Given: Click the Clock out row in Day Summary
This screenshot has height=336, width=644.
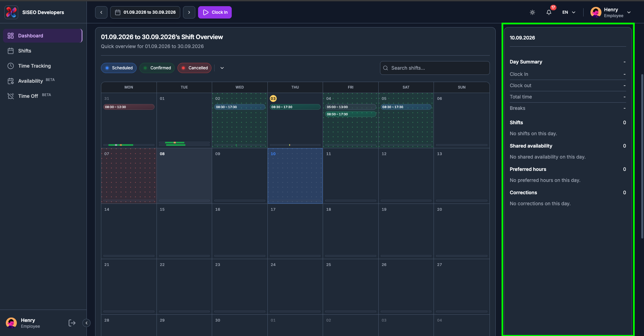Looking at the screenshot, I should click(x=568, y=85).
